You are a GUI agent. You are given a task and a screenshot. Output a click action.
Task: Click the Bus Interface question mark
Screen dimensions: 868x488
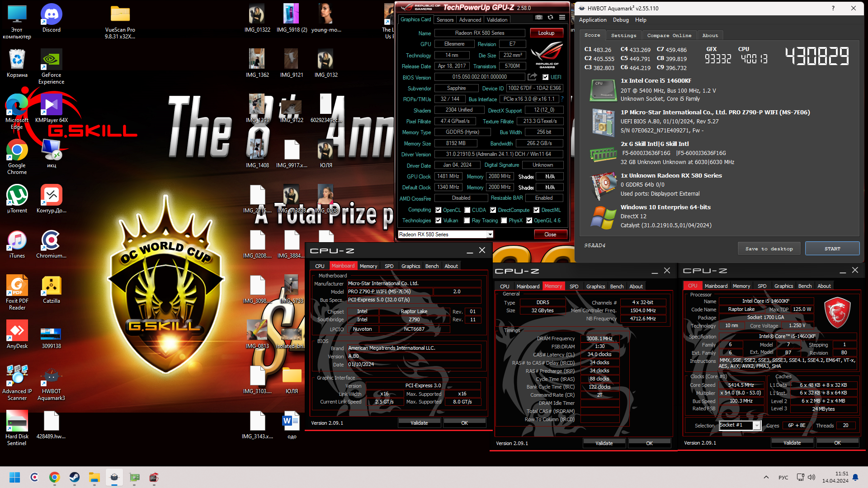coord(562,99)
